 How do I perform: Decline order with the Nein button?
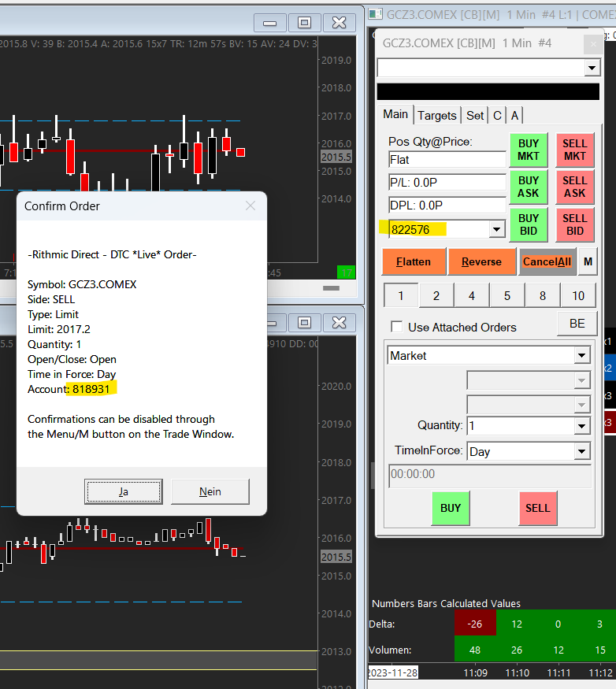pyautogui.click(x=210, y=491)
